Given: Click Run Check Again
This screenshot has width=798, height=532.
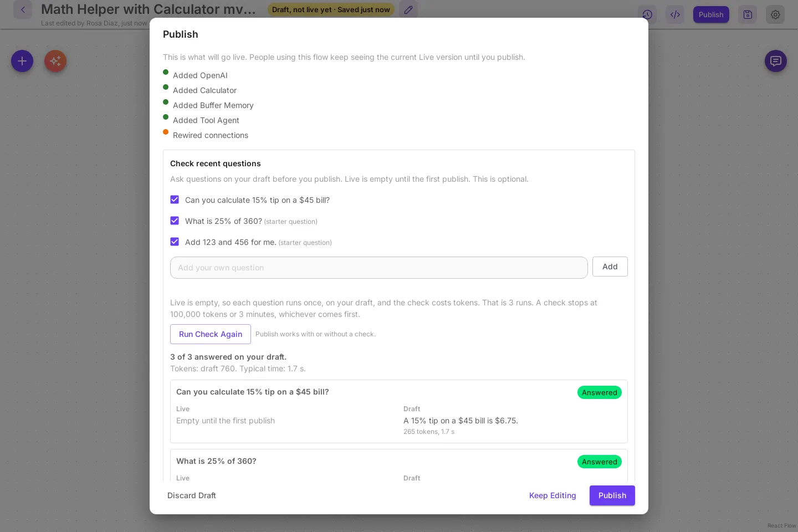Looking at the screenshot, I should (x=211, y=334).
